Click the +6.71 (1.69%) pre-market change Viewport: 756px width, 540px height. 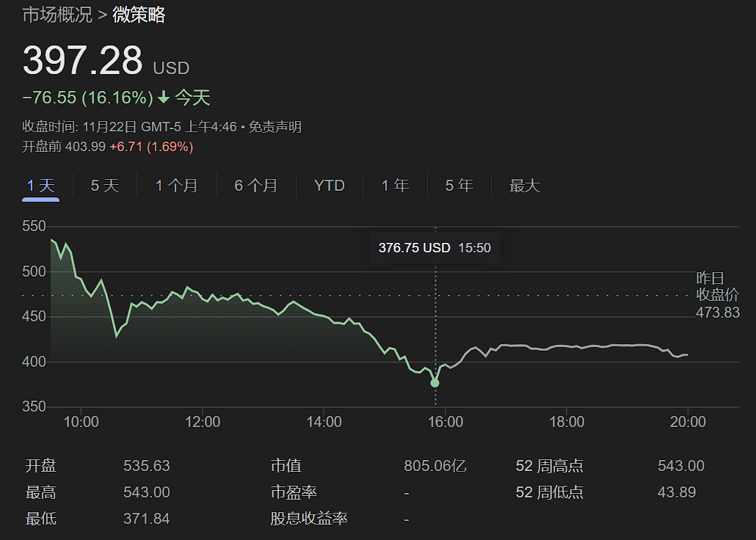151,147
